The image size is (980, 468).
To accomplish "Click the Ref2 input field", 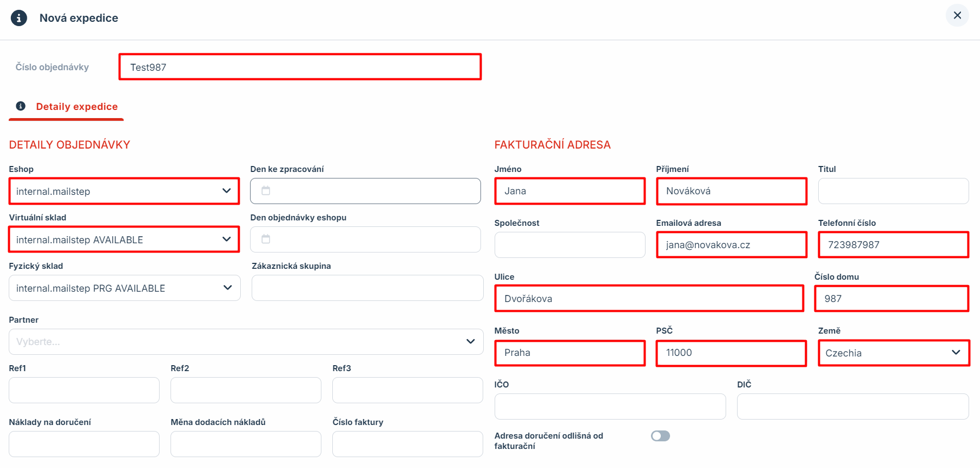I will pyautogui.click(x=246, y=390).
